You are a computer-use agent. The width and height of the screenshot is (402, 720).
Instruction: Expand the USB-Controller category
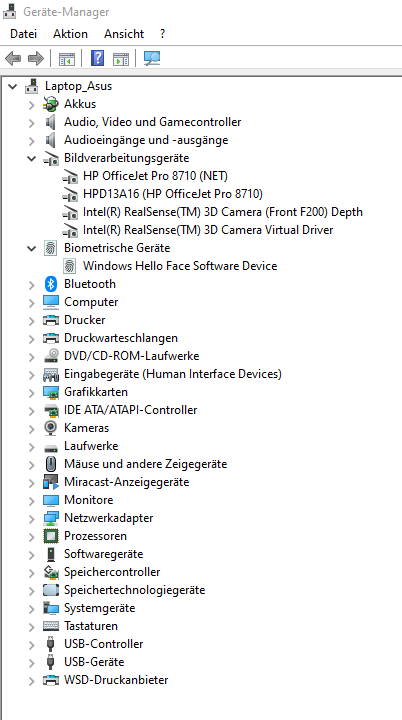tap(31, 644)
